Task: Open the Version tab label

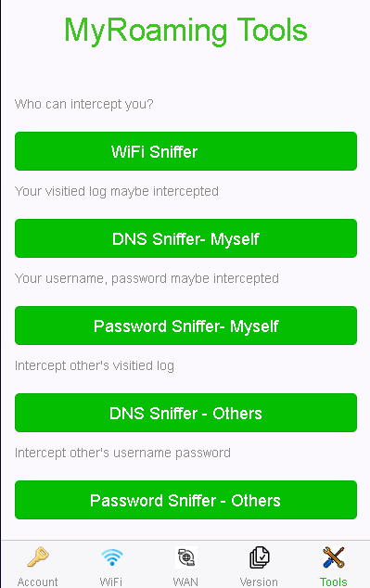Action: tap(259, 582)
